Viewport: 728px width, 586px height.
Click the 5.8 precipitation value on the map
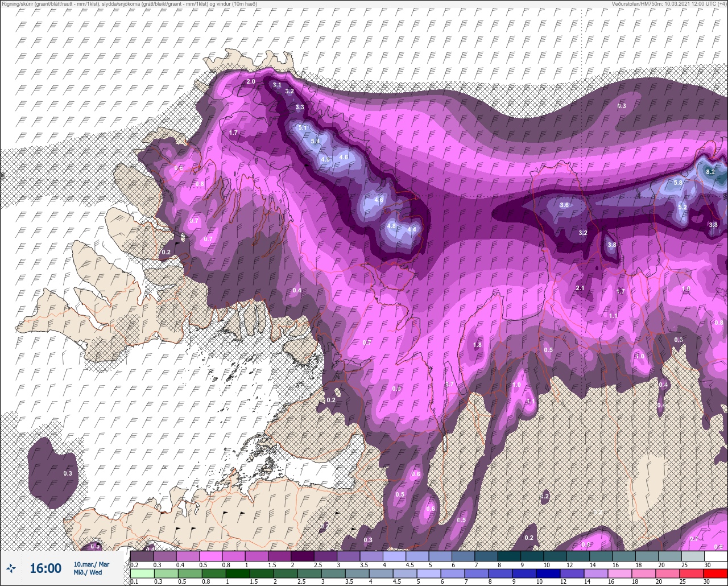point(678,183)
